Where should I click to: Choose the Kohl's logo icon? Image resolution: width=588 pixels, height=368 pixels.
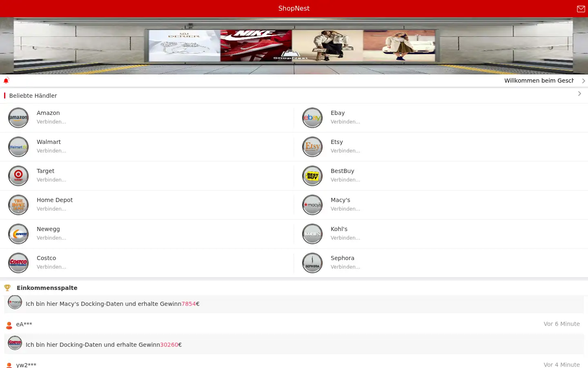(x=312, y=234)
